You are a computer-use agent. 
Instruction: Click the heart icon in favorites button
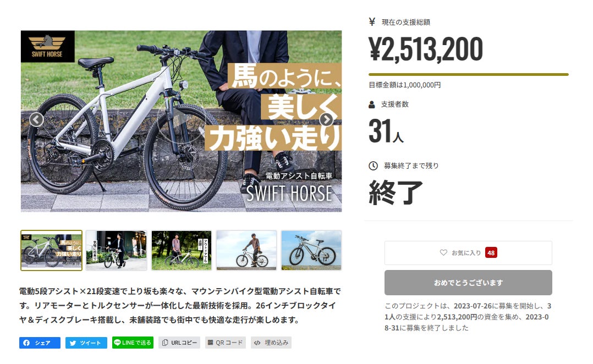[x=443, y=252]
